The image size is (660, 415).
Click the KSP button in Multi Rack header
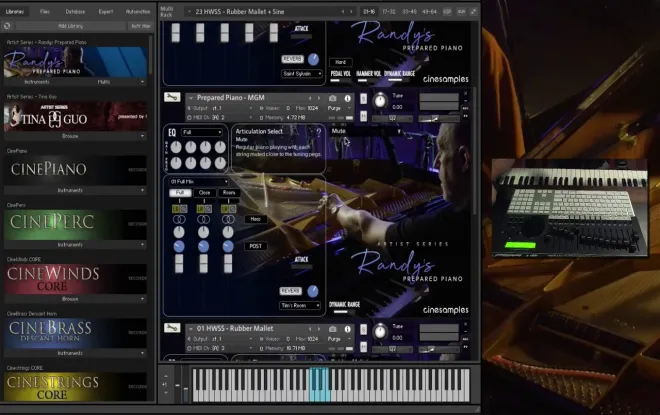point(447,12)
